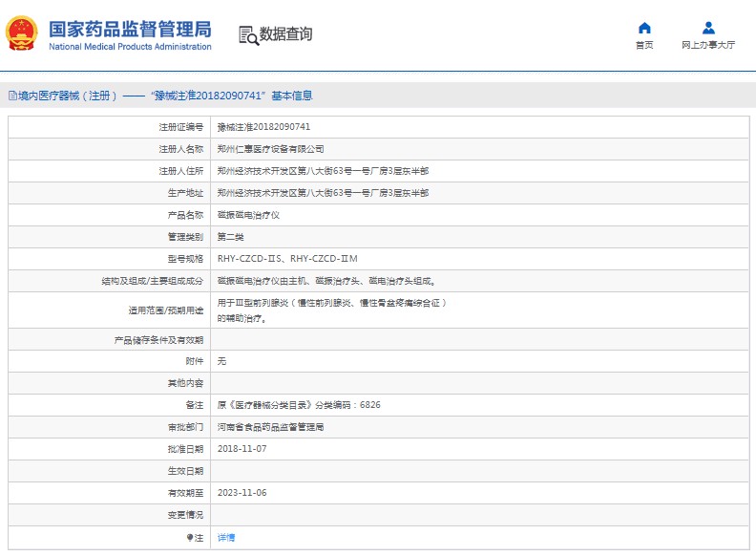The image size is (756, 556).
Task: Click the 附件 value 无
Action: pos(221,361)
